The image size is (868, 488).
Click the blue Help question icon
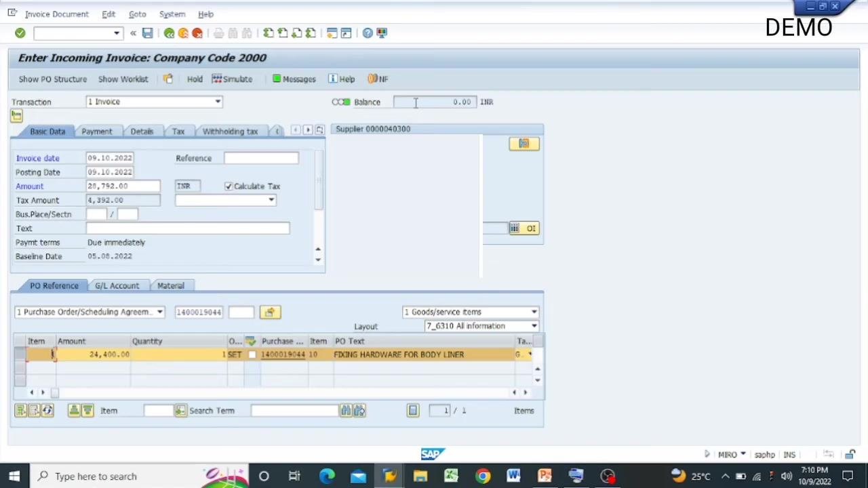(x=368, y=33)
